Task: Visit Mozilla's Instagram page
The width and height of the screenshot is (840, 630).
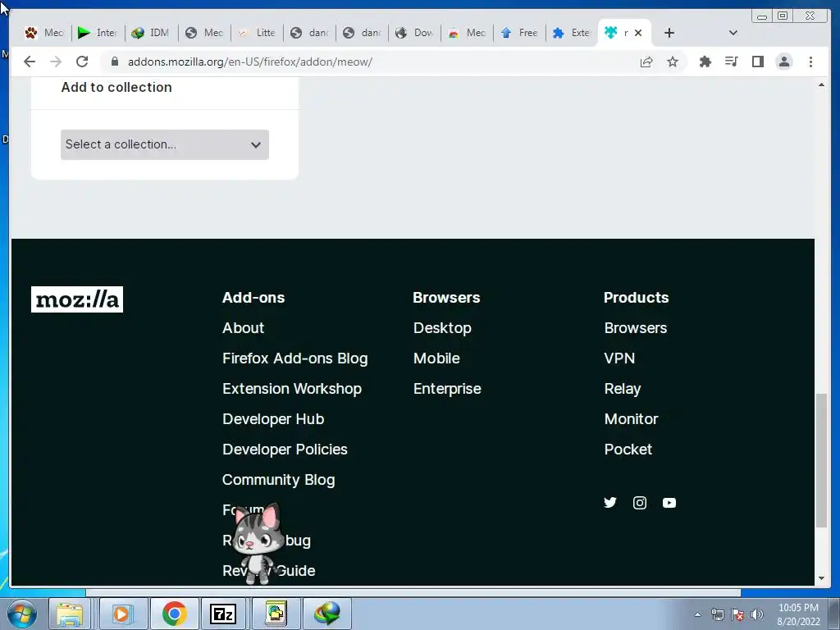Action: (x=640, y=503)
